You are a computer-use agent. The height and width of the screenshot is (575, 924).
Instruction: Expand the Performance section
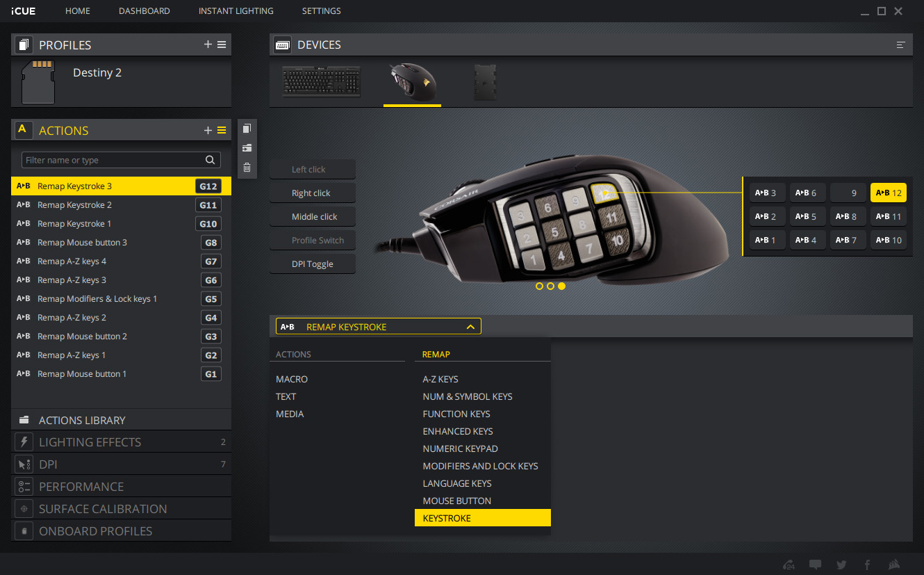[121, 487]
